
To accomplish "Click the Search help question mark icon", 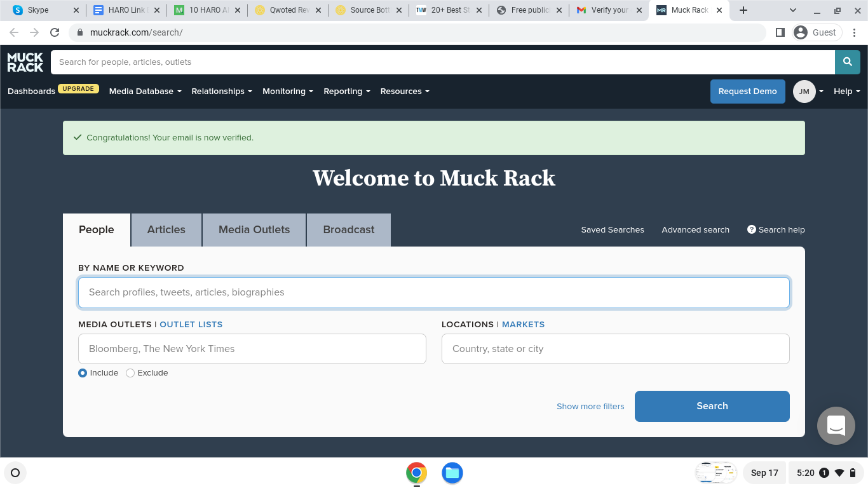I will click(752, 229).
